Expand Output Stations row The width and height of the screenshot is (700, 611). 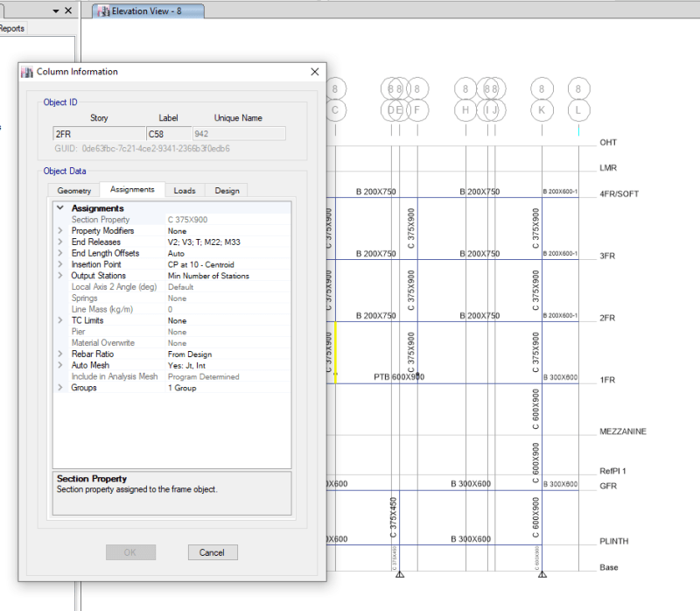60,275
